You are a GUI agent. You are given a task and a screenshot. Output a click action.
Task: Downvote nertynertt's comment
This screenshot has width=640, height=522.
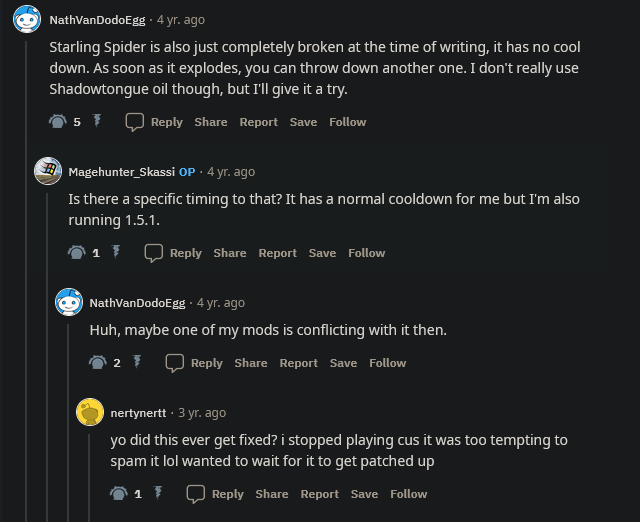[x=158, y=493]
